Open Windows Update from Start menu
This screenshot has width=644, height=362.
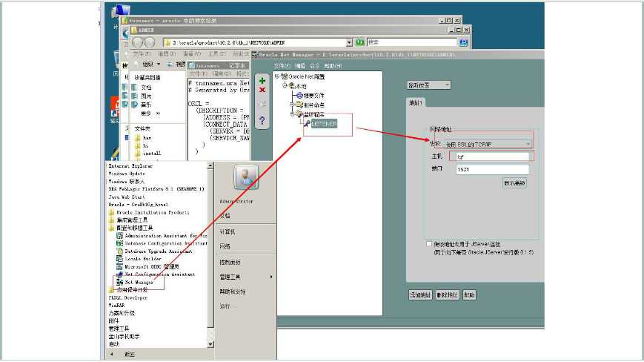click(x=127, y=174)
